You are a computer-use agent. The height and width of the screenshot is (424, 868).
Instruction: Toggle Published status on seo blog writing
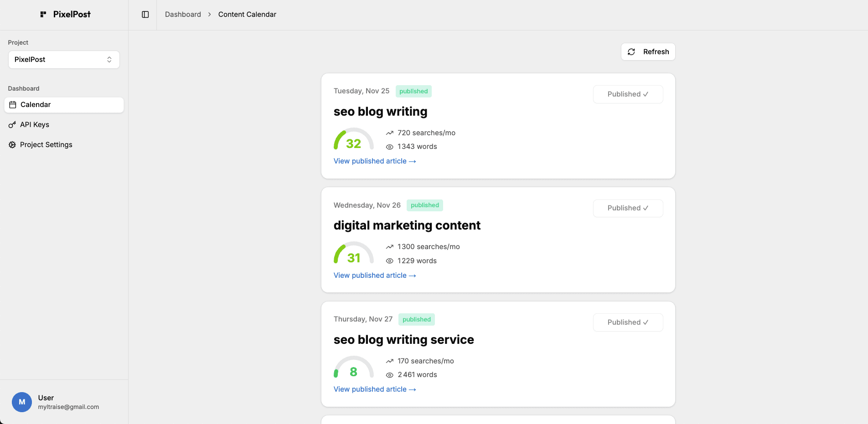pos(628,94)
